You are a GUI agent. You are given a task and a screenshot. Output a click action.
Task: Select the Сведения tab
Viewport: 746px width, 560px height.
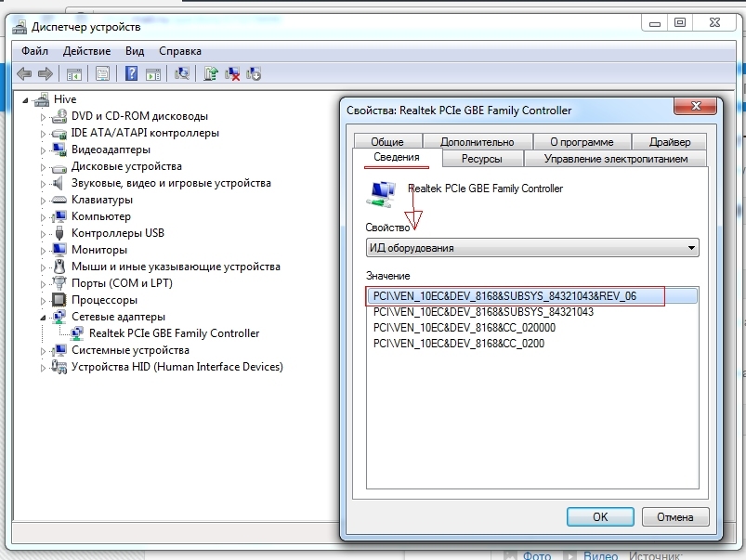pos(397,157)
